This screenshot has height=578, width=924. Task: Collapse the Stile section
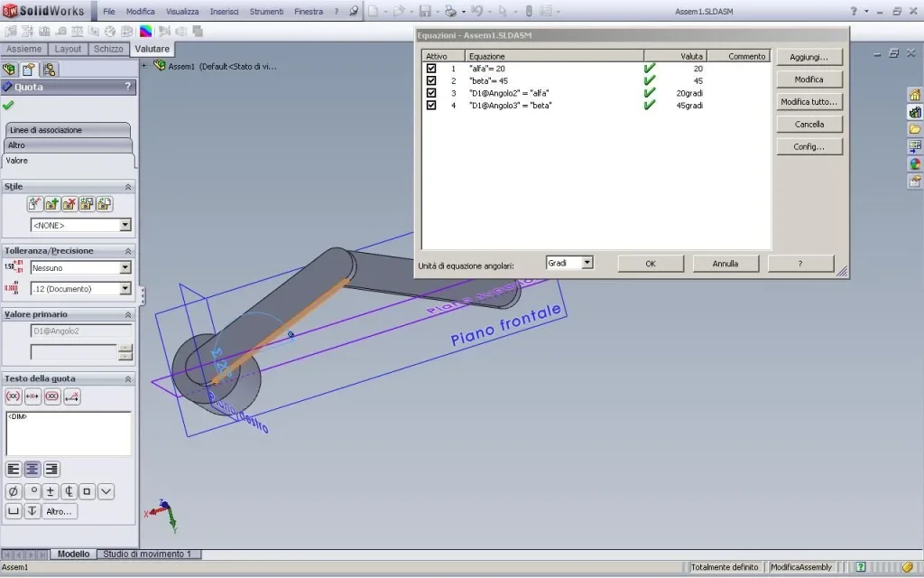point(128,186)
